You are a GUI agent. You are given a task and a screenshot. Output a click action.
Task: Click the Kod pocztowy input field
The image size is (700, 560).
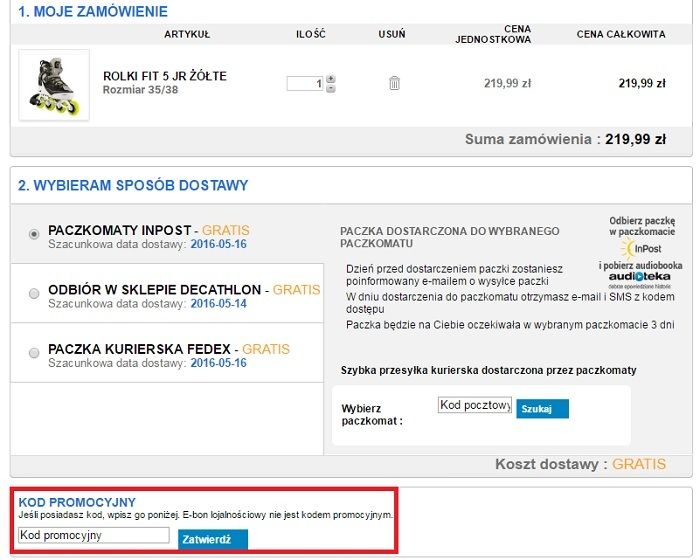[x=475, y=405]
